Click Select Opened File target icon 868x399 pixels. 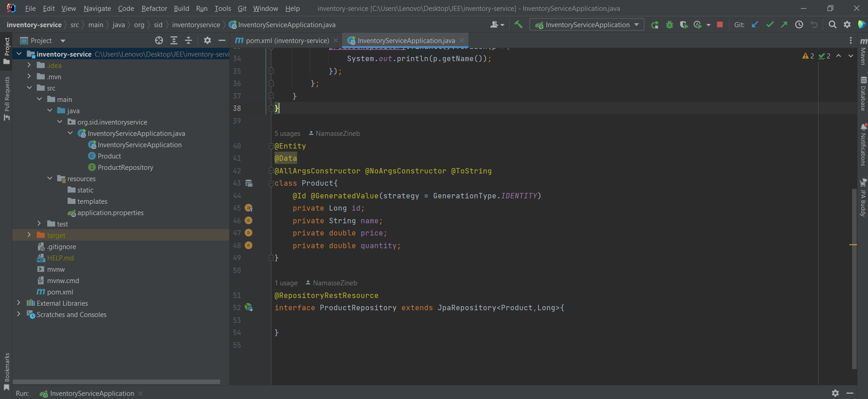[x=159, y=41]
